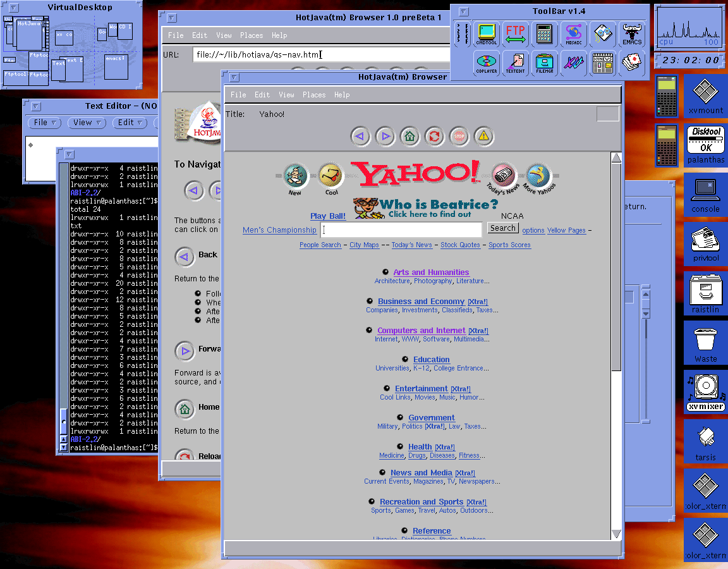Image resolution: width=728 pixels, height=569 pixels.
Task: Open Yahoo's Cool icon
Action: tap(331, 179)
